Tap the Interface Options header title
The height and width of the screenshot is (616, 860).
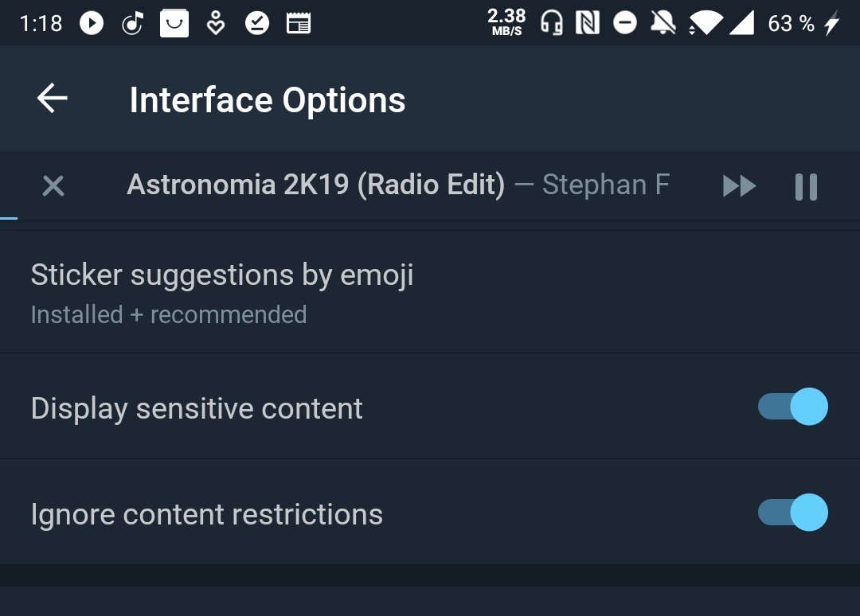click(268, 100)
